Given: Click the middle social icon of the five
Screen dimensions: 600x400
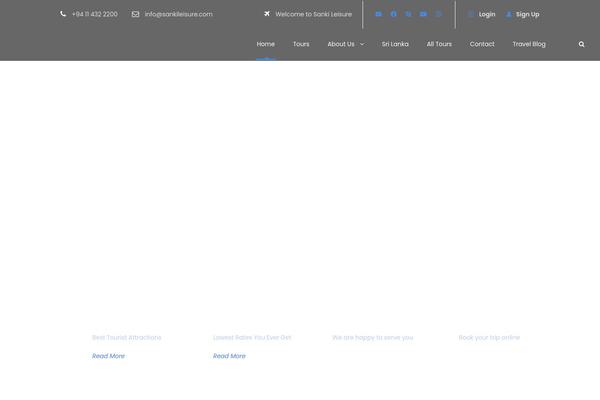Looking at the screenshot, I should 408,14.
